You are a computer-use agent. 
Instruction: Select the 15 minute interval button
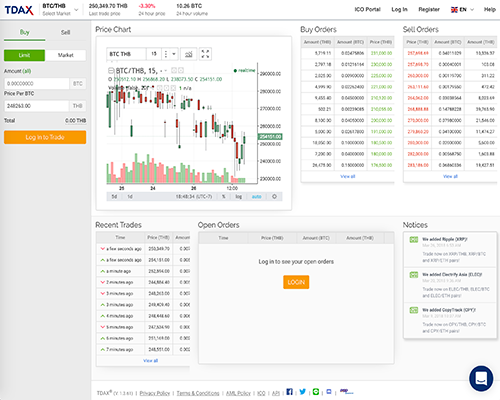coord(154,54)
